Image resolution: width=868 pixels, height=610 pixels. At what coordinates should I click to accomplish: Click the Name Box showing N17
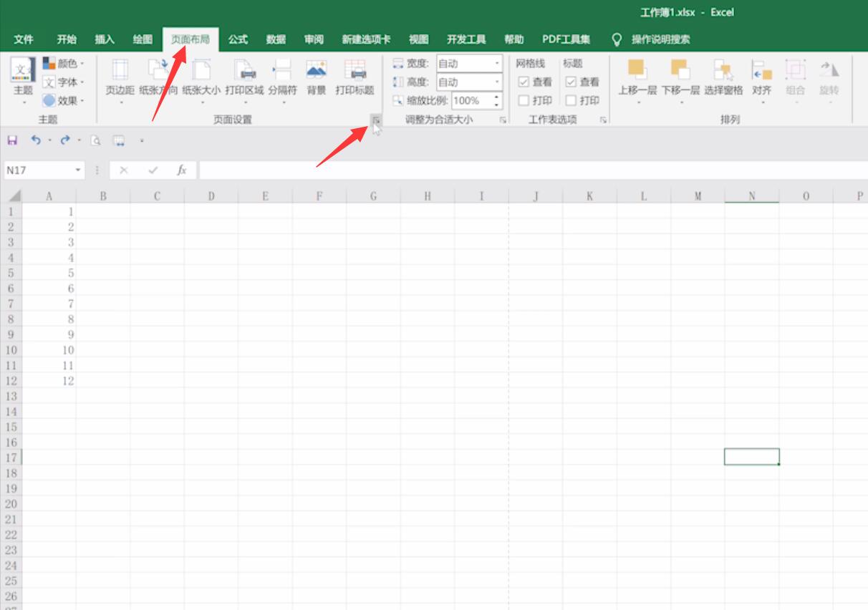(38, 170)
